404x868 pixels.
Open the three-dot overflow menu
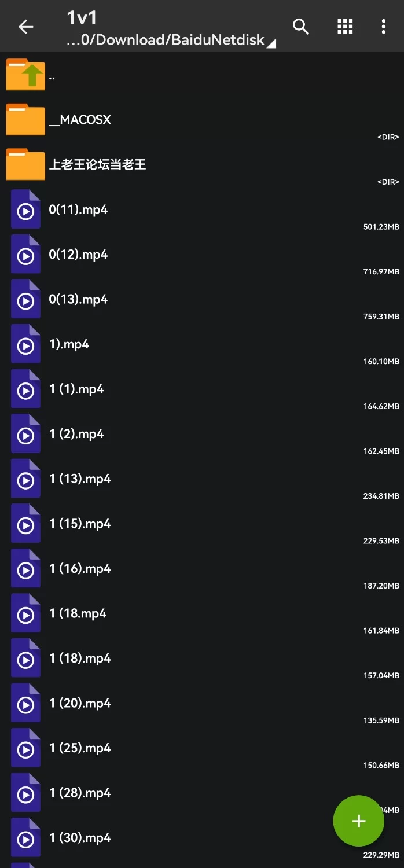[x=383, y=27]
